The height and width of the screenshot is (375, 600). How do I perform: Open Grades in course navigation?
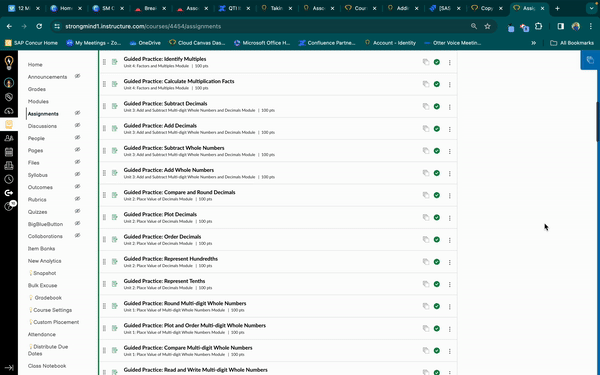[37, 89]
